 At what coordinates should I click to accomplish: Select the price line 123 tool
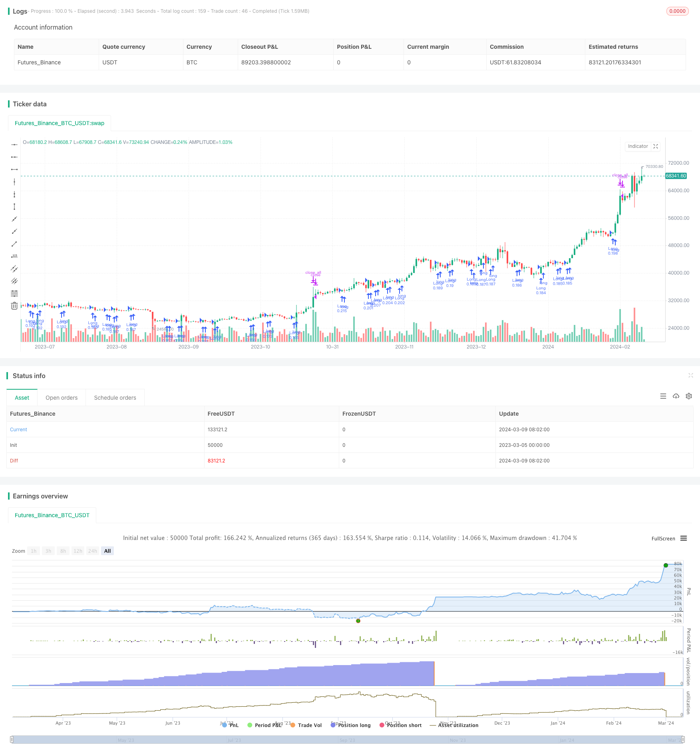(x=14, y=256)
